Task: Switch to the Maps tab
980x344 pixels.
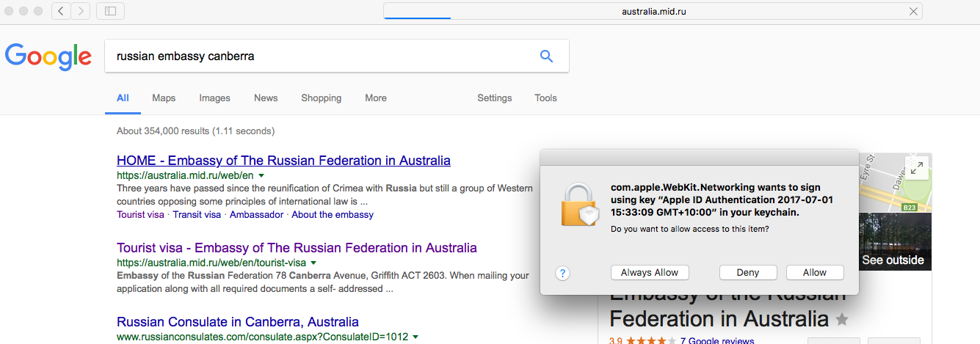Action: click(x=164, y=98)
